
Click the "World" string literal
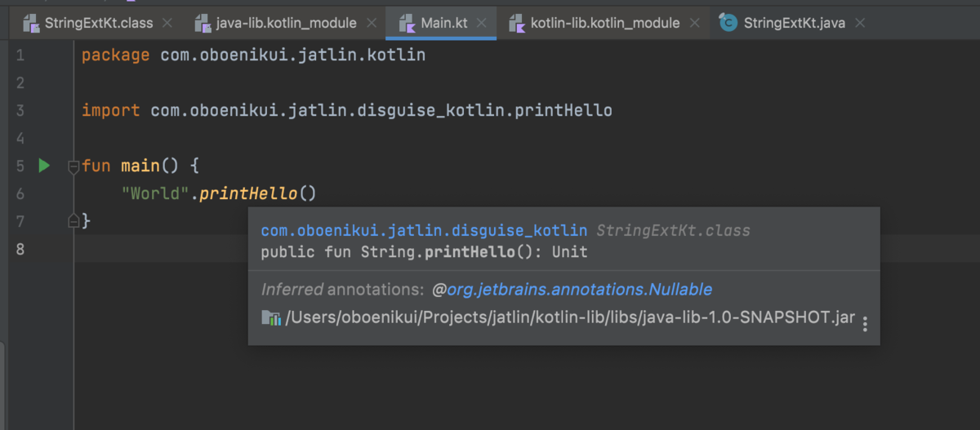(x=155, y=193)
